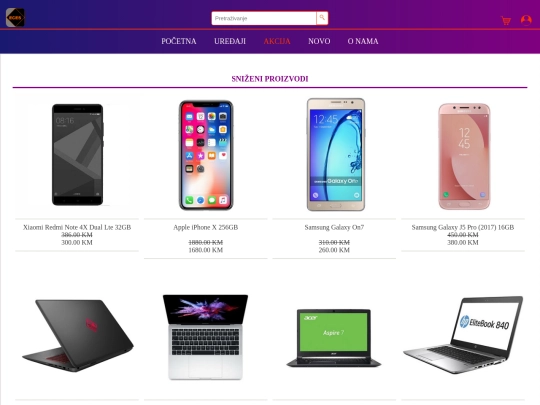The width and height of the screenshot is (540, 405).
Task: Open the Apple iPhone X product image
Action: [206, 155]
